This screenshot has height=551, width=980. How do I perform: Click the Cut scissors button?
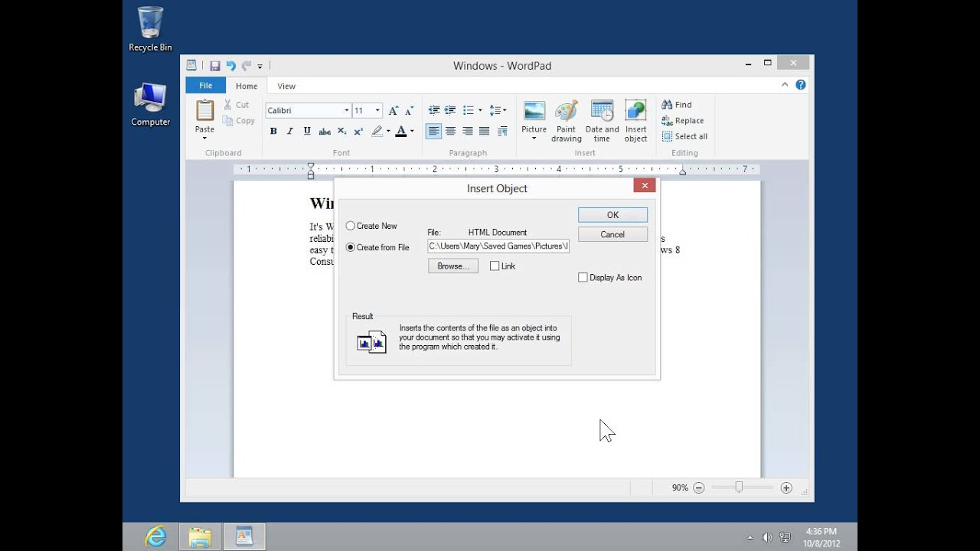pos(236,105)
